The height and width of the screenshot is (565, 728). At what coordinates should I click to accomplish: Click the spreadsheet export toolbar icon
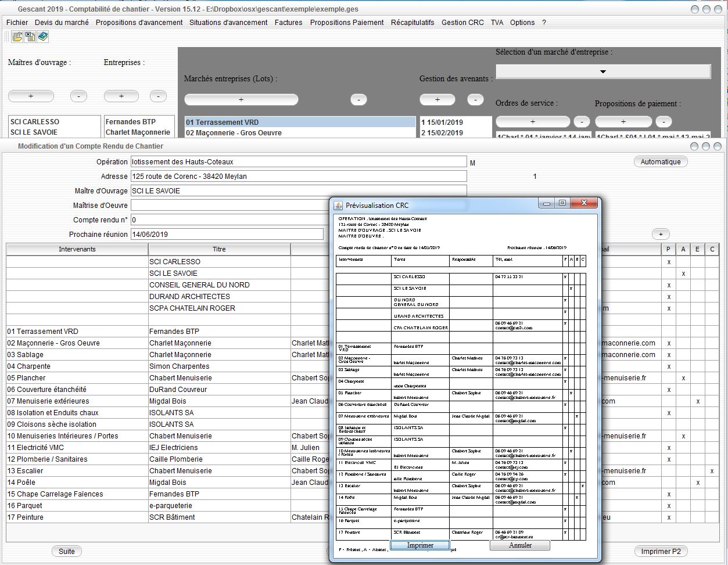30,37
